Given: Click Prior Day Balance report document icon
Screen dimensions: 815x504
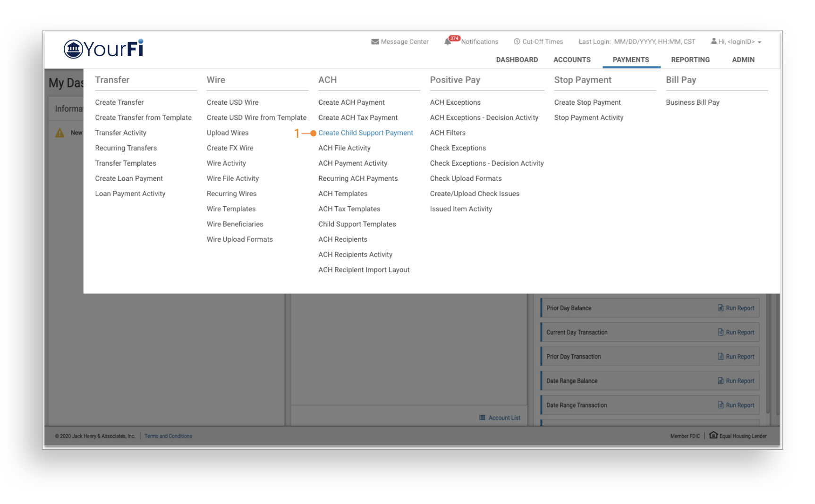Looking at the screenshot, I should (721, 308).
